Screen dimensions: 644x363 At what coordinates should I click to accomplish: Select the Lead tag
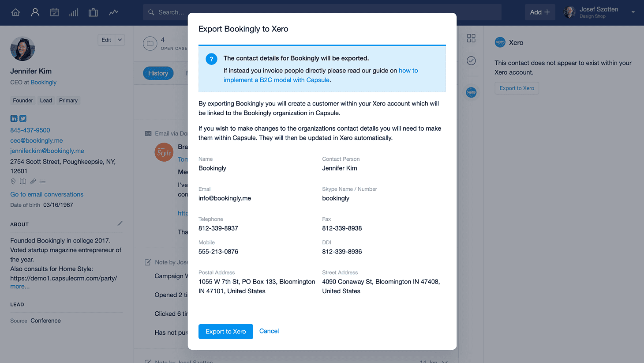tap(46, 101)
